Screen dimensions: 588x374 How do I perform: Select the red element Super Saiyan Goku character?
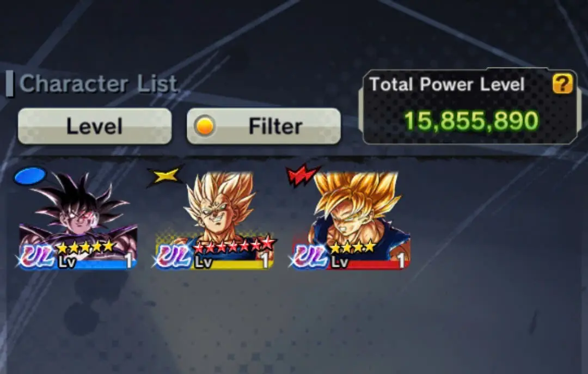(351, 220)
